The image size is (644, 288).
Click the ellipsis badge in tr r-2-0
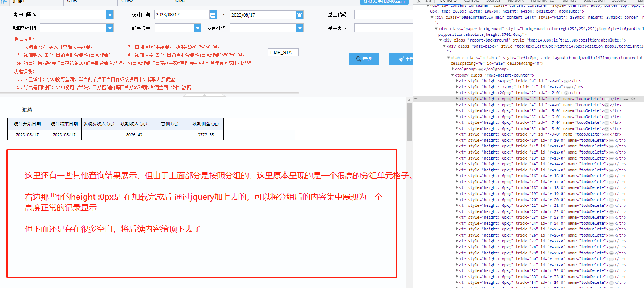click(x=566, y=93)
